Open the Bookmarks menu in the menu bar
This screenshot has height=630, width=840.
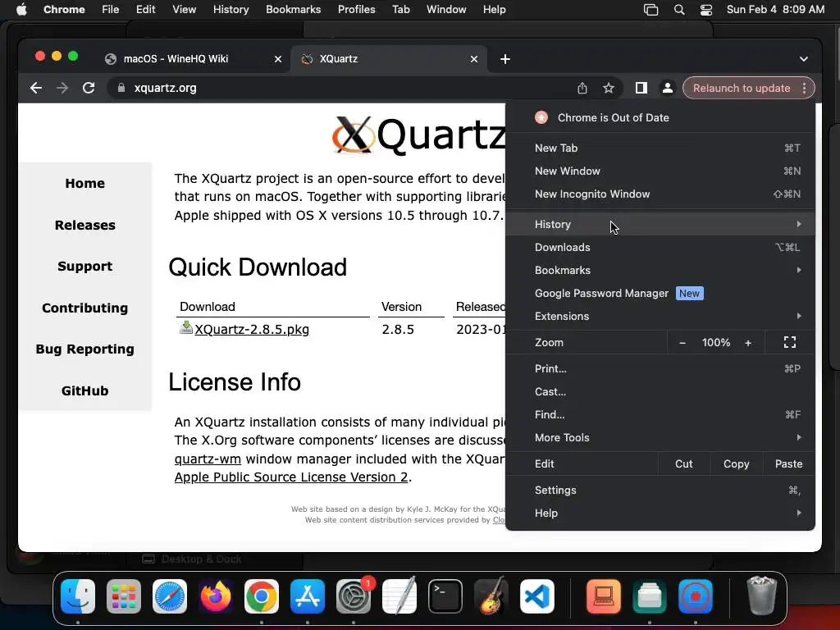293,10
